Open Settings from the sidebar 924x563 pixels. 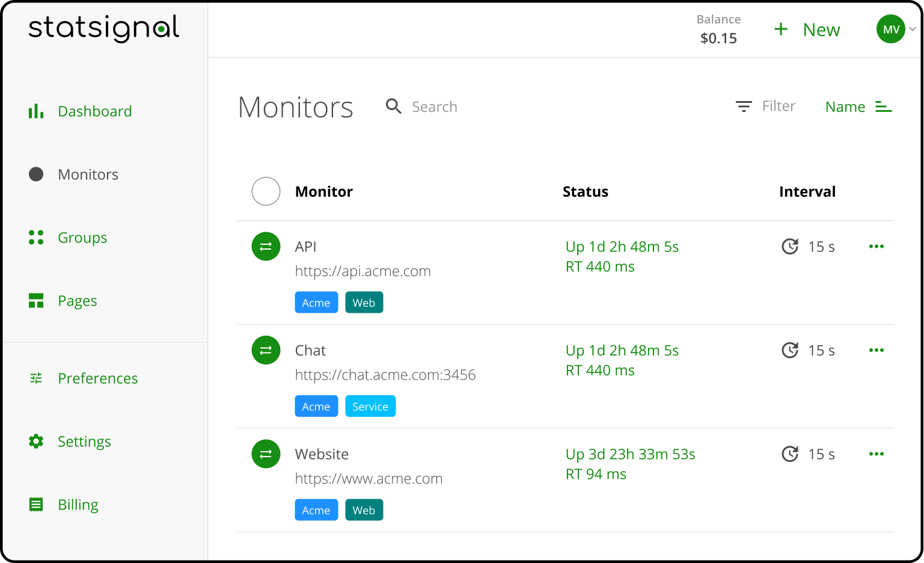[x=84, y=441]
